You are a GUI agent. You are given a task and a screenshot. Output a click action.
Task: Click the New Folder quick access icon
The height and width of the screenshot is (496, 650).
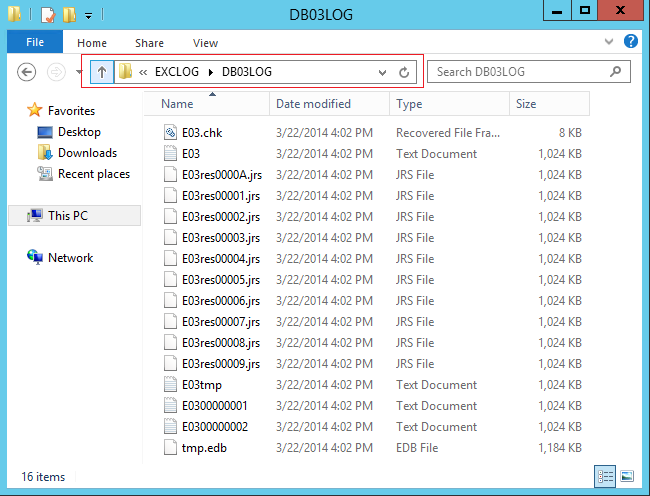click(69, 15)
